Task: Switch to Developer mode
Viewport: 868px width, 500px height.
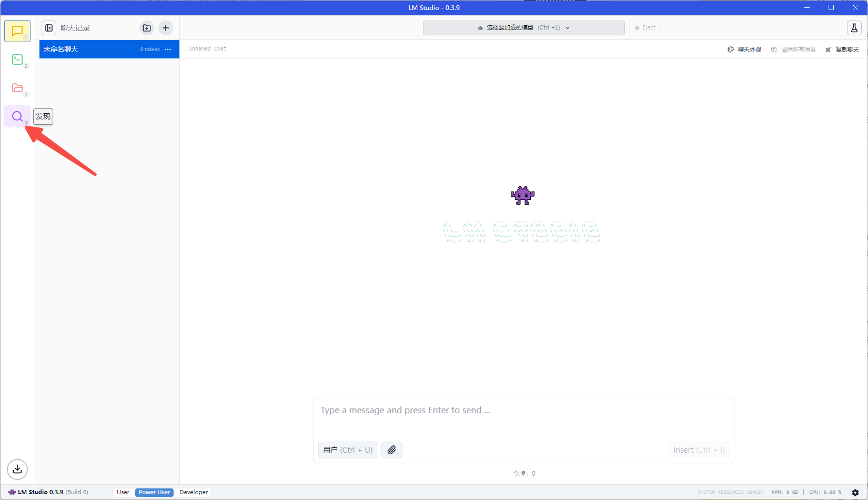Action: [x=194, y=493]
